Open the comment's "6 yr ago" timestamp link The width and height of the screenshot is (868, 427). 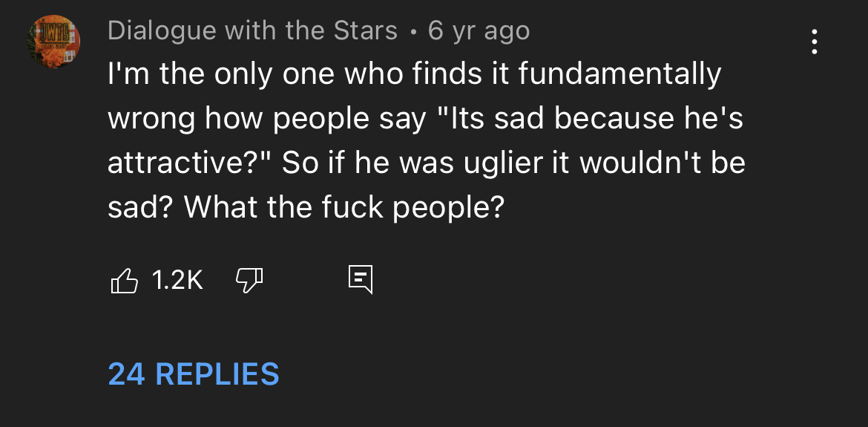coord(479,31)
